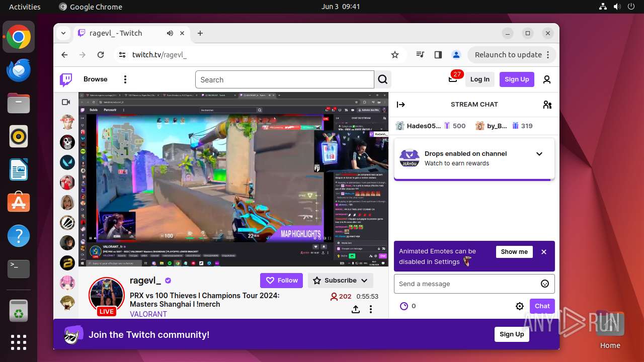
Task: Open a new Chrome tab
Action: tap(200, 33)
